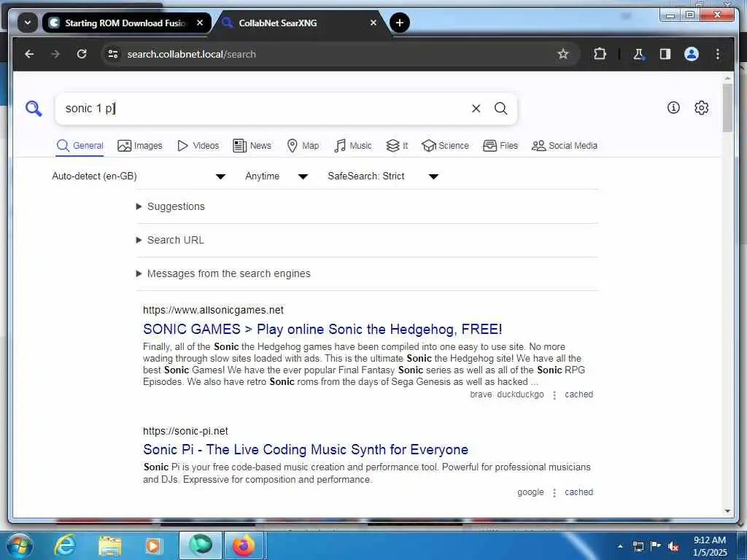
Task: Click the https://sonic-pi.net URL
Action: click(185, 431)
